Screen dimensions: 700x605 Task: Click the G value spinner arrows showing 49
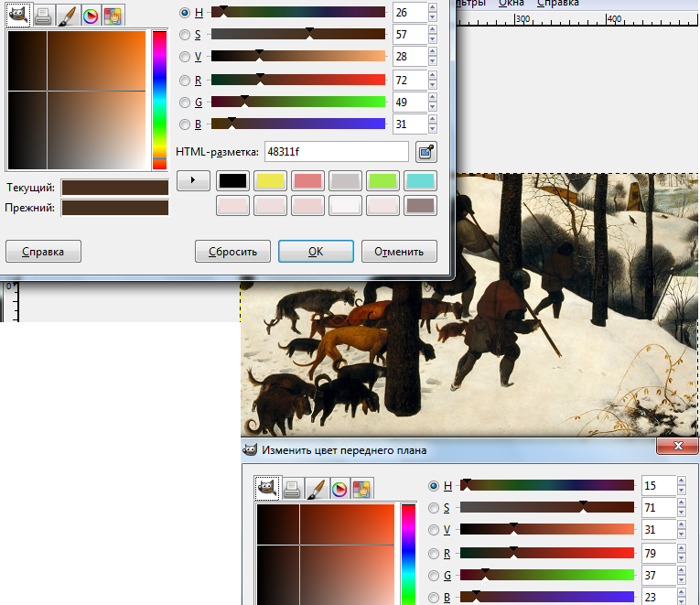pyautogui.click(x=432, y=103)
